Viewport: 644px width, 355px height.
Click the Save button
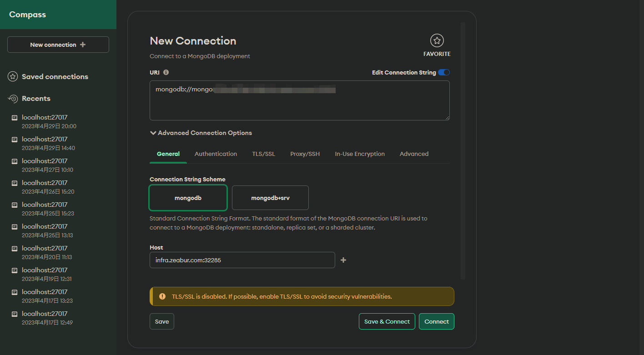pos(162,321)
